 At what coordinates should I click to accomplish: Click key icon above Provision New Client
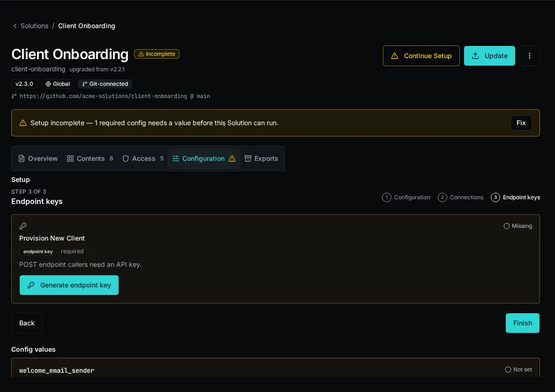click(x=23, y=226)
